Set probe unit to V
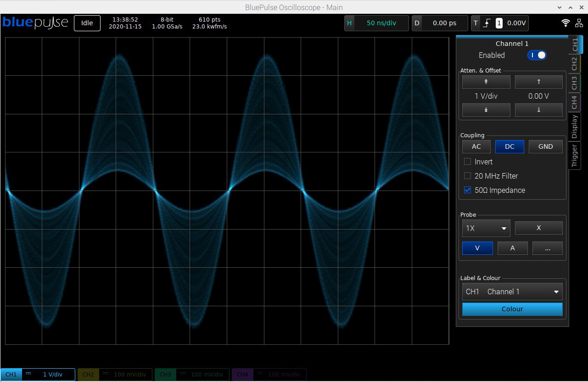This screenshot has width=588, height=382. (477, 248)
